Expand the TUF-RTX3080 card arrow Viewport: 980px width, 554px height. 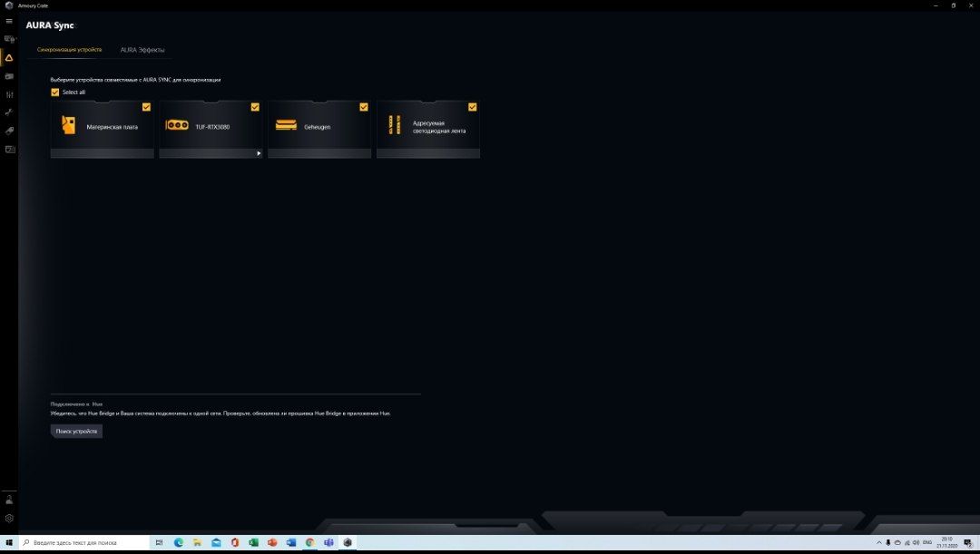click(258, 153)
